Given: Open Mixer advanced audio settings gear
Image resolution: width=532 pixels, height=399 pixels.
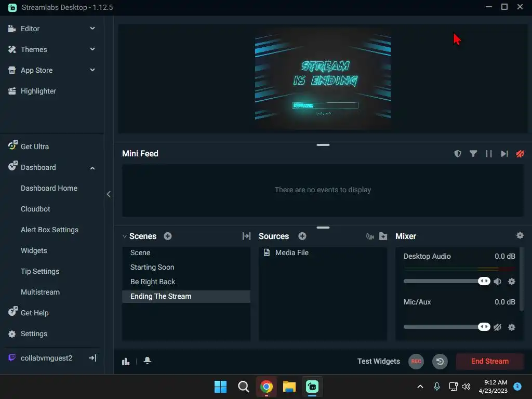Looking at the screenshot, I should pos(520,235).
